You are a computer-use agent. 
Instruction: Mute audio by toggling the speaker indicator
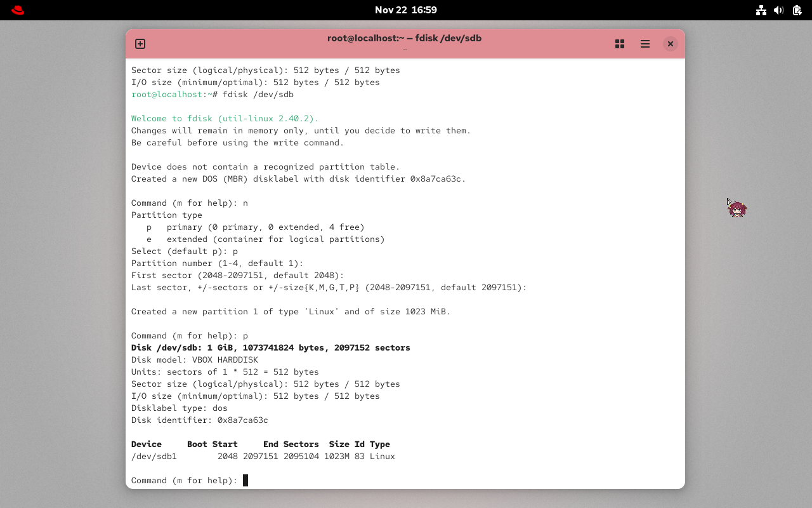[778, 10]
